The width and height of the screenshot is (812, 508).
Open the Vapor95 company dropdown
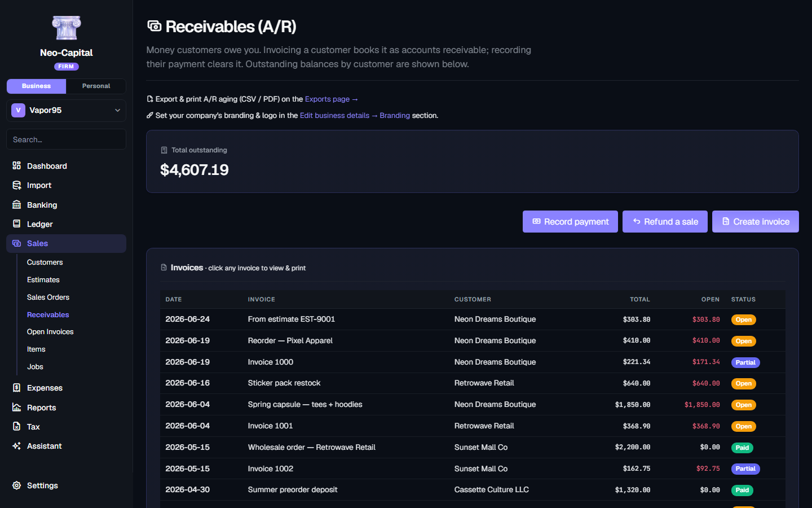coord(66,110)
